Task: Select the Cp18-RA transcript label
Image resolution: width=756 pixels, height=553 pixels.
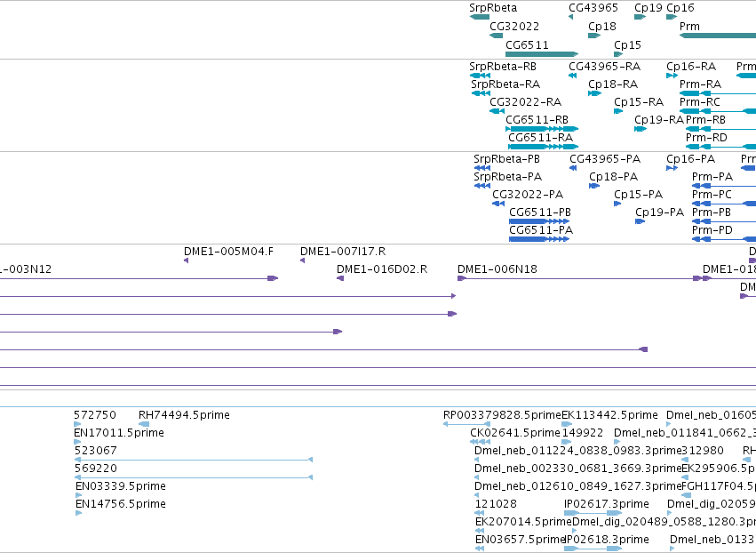Action: [x=613, y=84]
